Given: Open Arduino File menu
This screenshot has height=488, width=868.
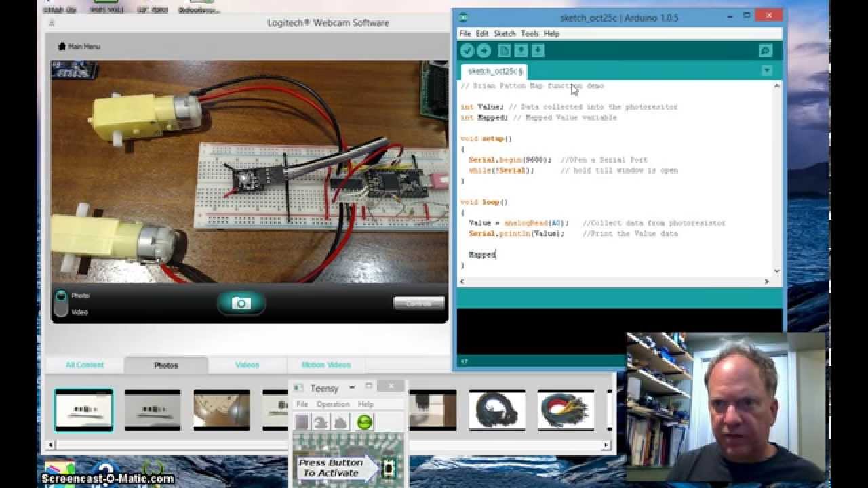Looking at the screenshot, I should 465,33.
